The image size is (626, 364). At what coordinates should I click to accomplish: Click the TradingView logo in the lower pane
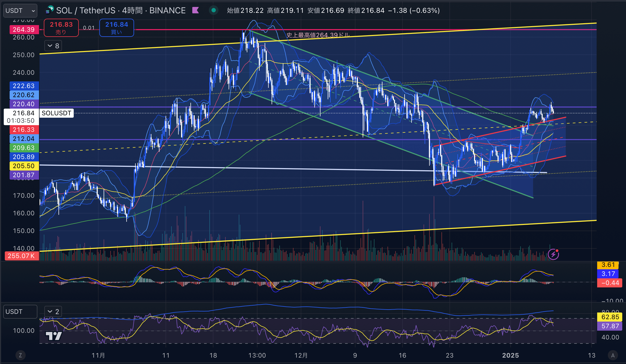coord(54,336)
